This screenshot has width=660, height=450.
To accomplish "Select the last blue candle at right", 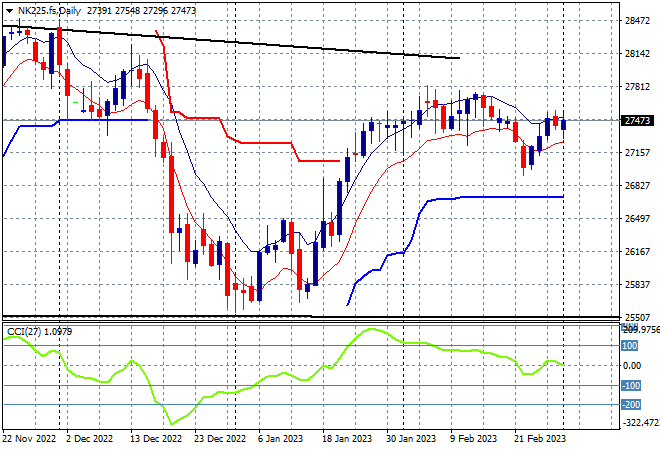I will click(x=564, y=125).
